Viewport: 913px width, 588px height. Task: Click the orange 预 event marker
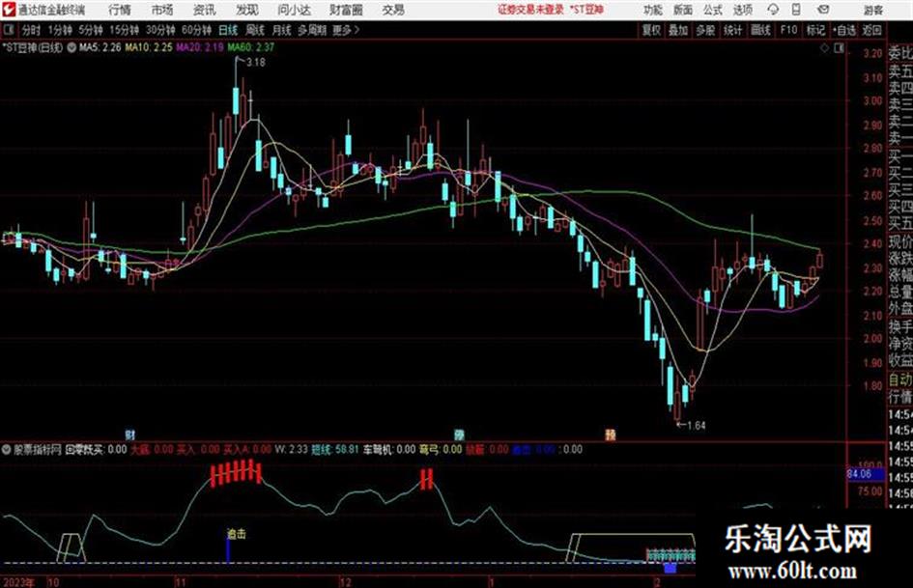pyautogui.click(x=611, y=434)
